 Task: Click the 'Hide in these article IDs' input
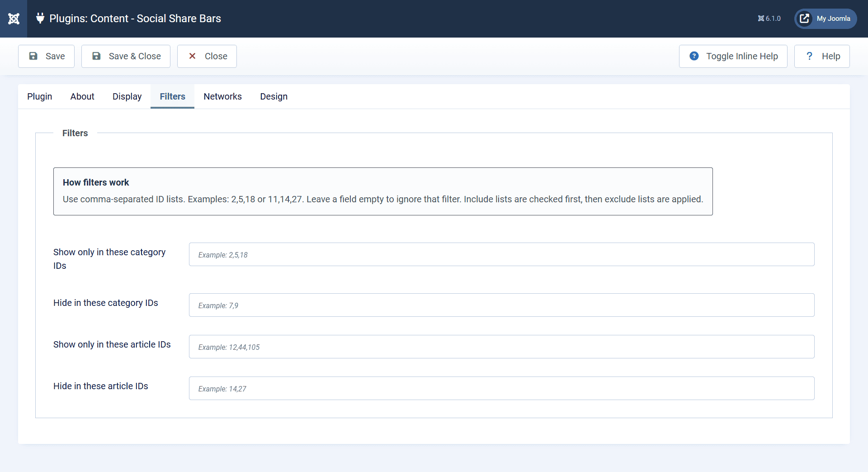501,388
